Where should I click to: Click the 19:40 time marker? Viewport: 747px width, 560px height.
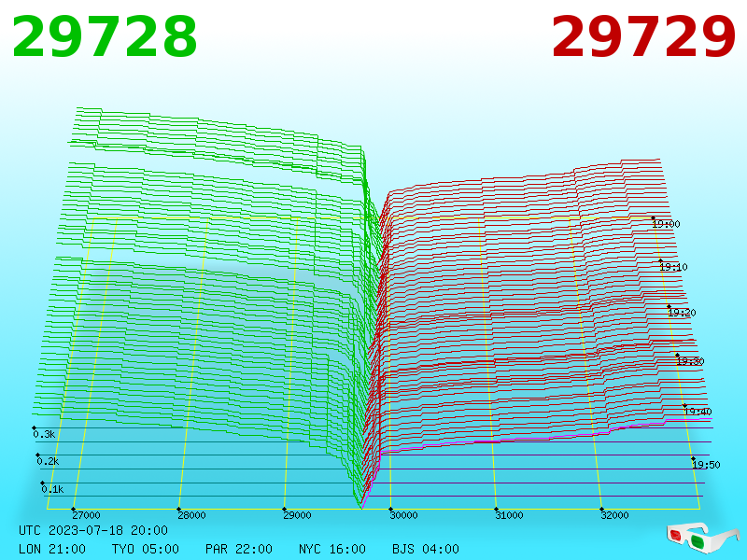click(698, 412)
